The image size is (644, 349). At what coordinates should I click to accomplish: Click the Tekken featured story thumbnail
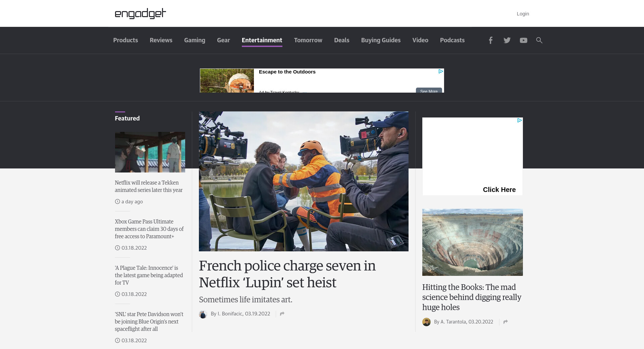[150, 152]
